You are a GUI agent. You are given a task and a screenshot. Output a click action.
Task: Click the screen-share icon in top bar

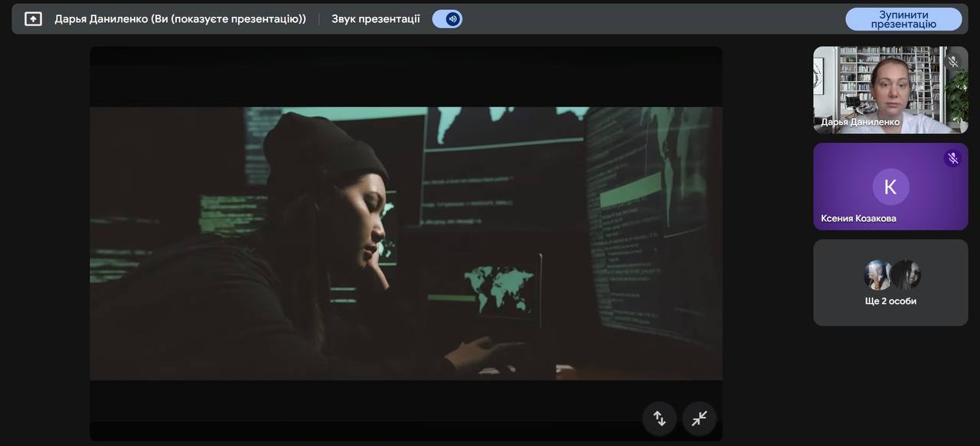point(33,19)
